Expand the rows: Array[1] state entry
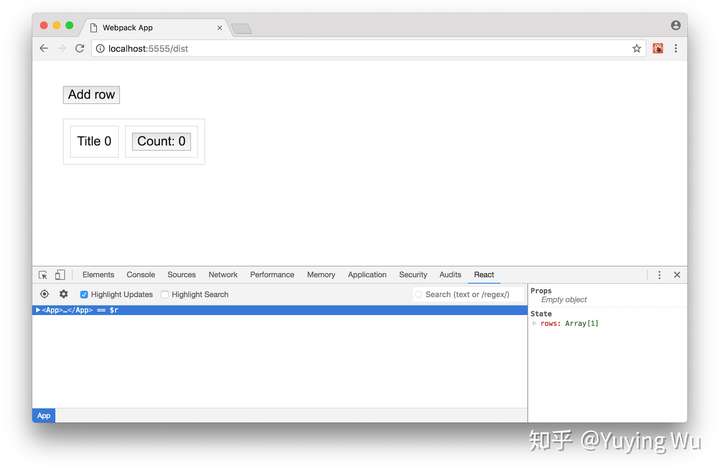This screenshot has height=474, width=720. [534, 323]
